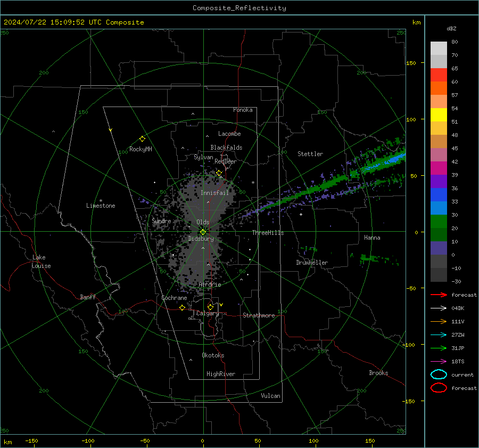Click the Innisfail label
The width and height of the screenshot is (479, 448).
tap(214, 193)
